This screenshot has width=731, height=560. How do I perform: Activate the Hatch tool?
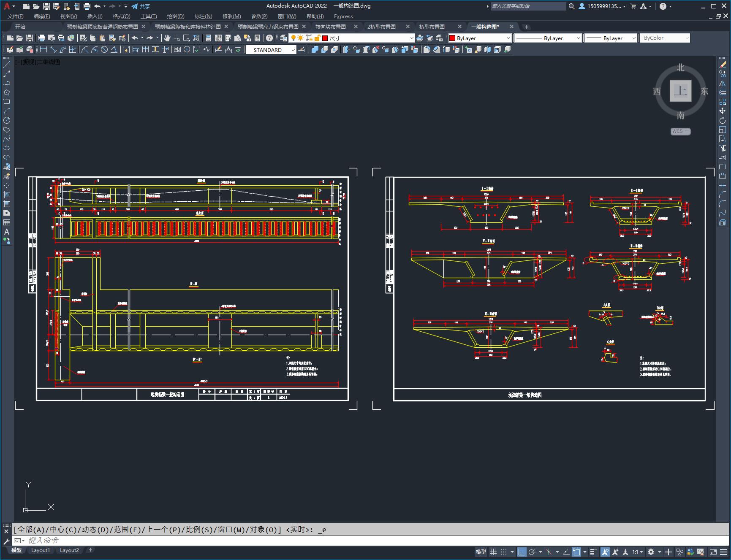tap(7, 195)
